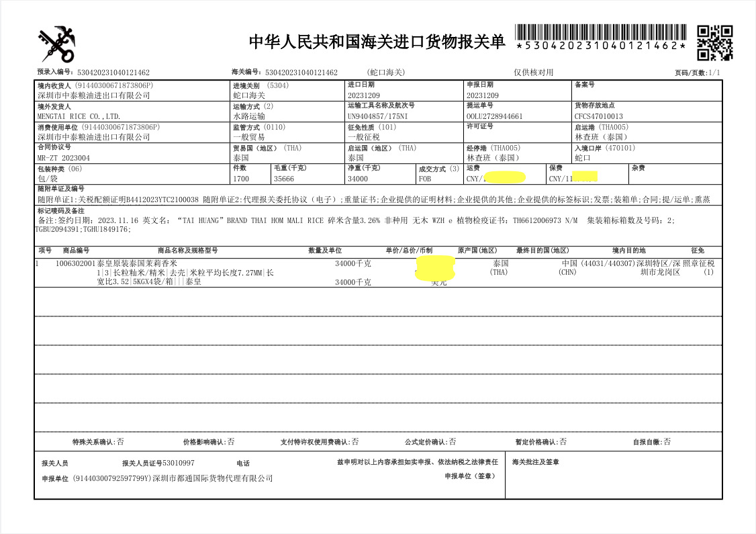756x534 pixels.
Task: Select the 海关编号 value 530420231040121462
Action: (301, 73)
